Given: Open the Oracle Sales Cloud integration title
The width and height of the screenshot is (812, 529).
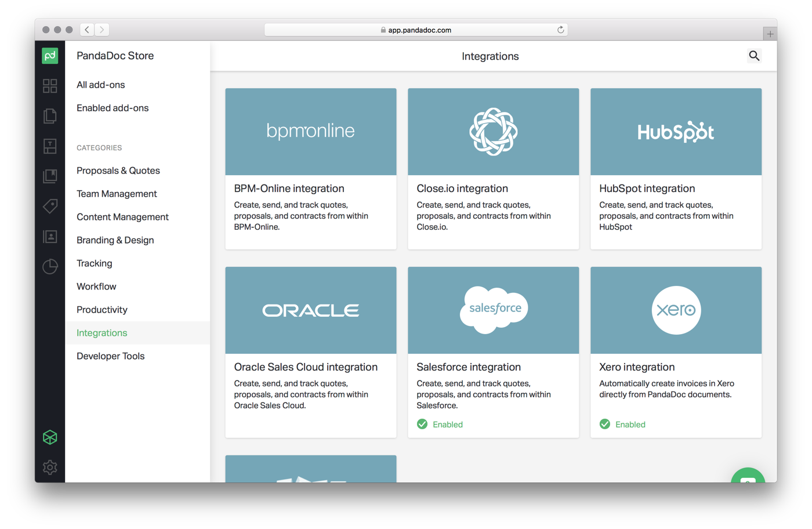Looking at the screenshot, I should (306, 367).
